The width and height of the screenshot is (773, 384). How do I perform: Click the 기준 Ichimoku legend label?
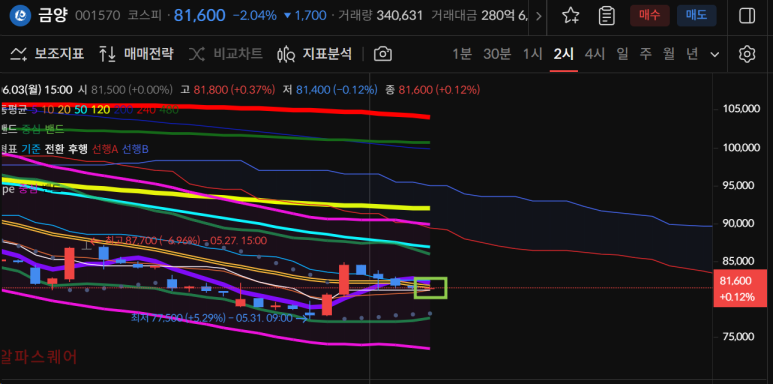click(x=30, y=148)
